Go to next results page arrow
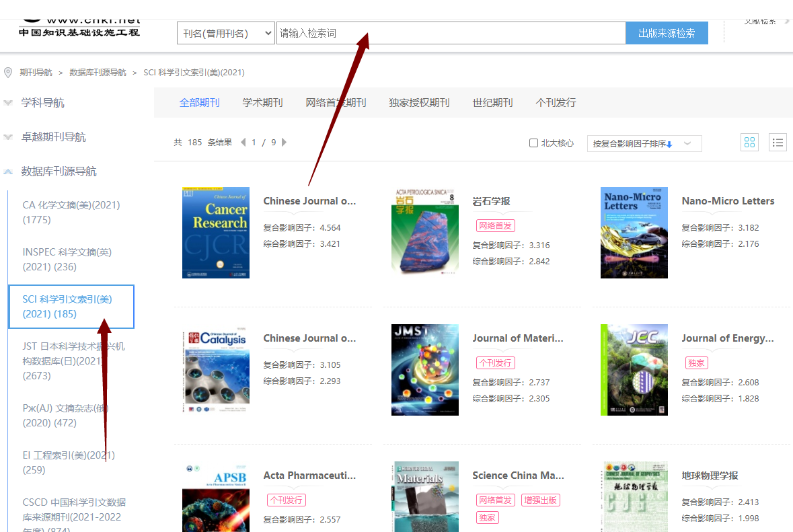The width and height of the screenshot is (793, 532). click(x=285, y=142)
